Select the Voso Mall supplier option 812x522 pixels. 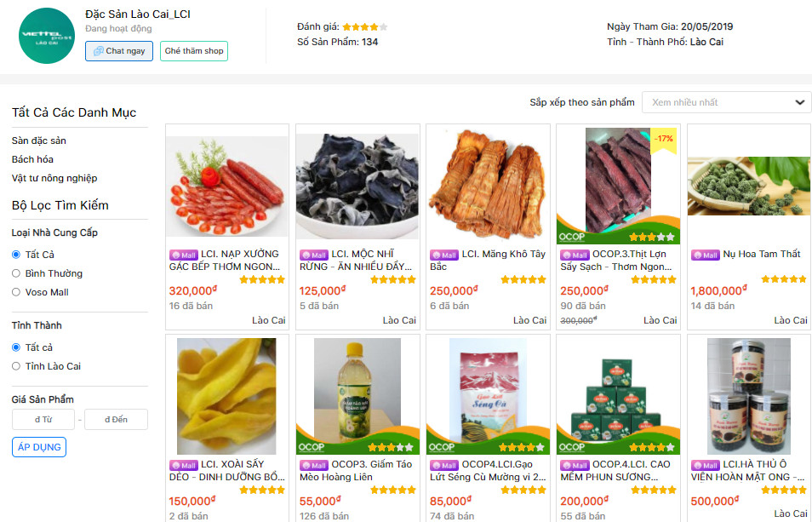click(x=16, y=292)
